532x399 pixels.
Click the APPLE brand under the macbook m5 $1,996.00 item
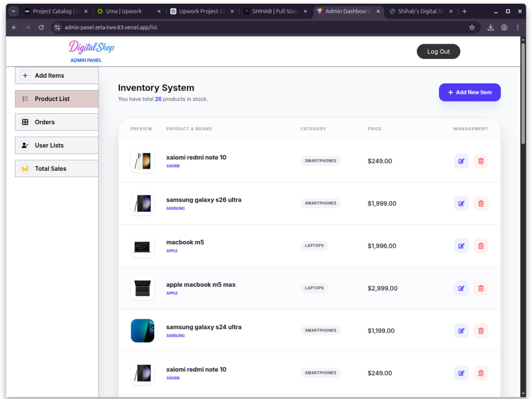tap(172, 251)
